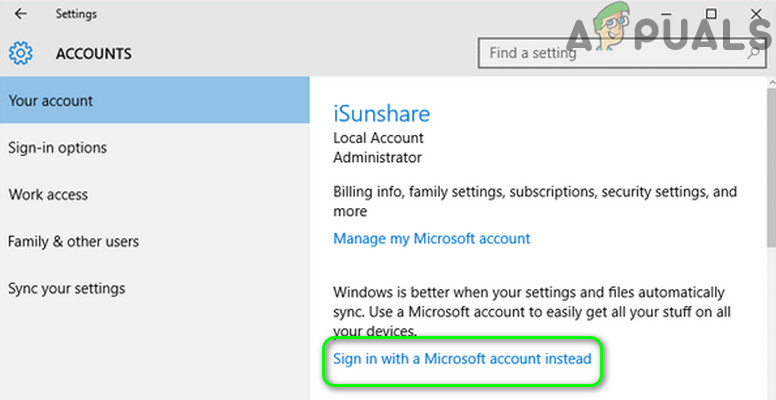This screenshot has height=400, width=776.
Task: Go to the Work access section
Action: 48,195
